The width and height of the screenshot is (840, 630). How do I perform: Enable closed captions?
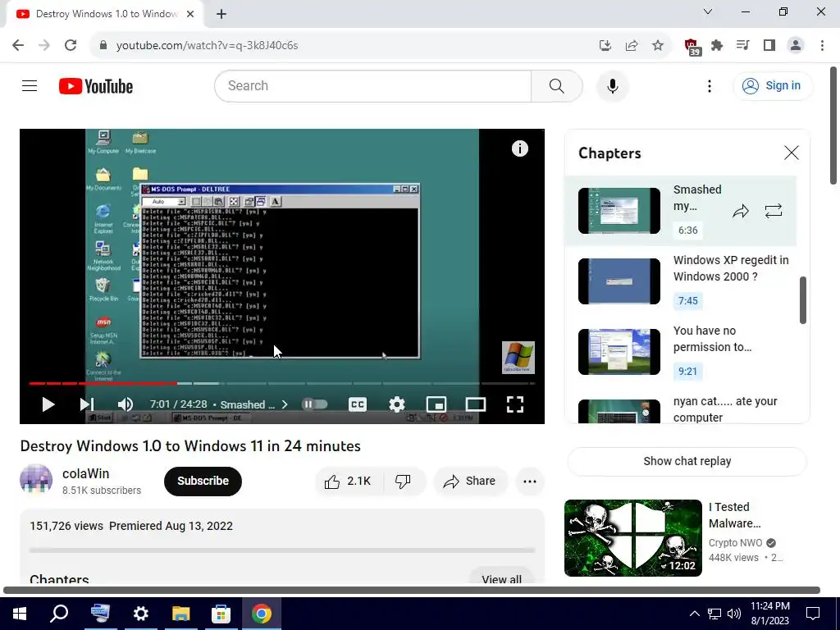358,404
